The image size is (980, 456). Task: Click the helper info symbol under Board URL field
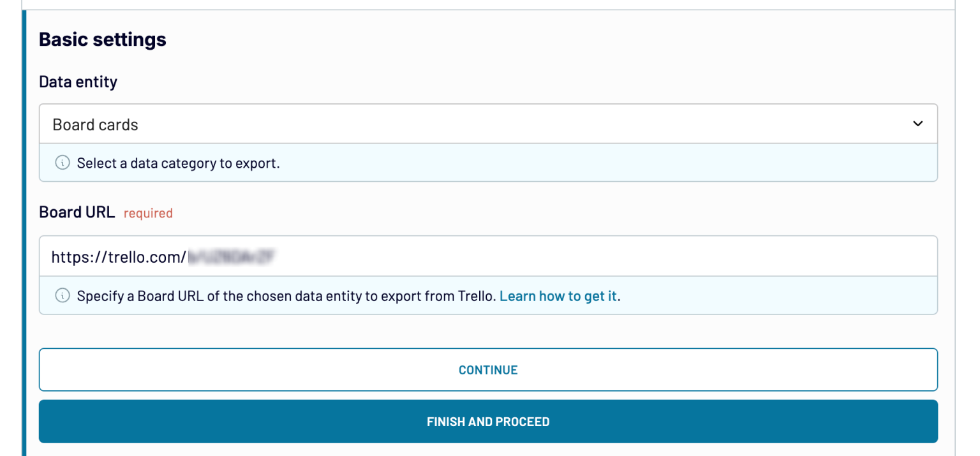(62, 295)
